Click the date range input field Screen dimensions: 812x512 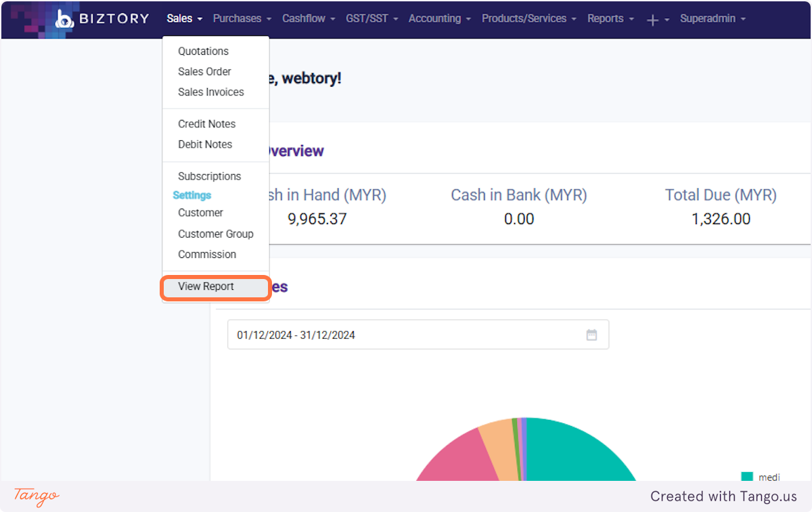click(418, 335)
